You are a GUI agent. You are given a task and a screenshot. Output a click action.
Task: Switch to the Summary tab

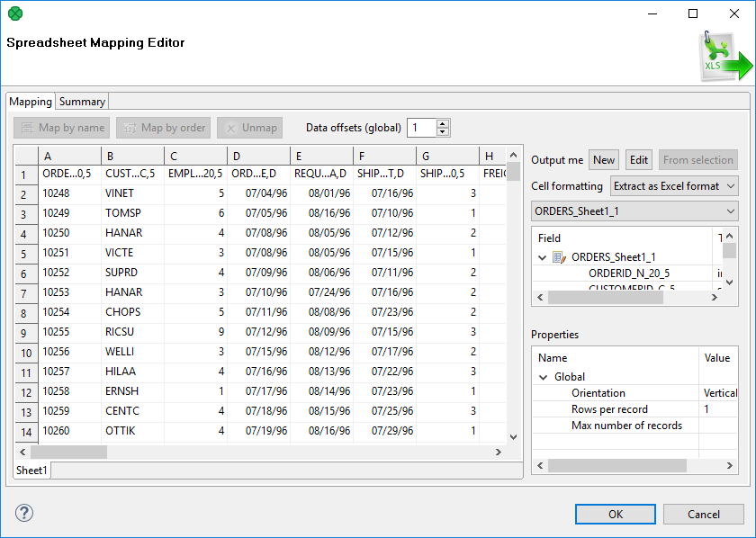point(81,101)
